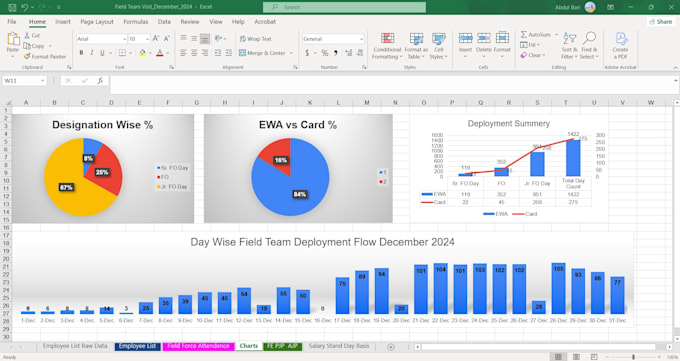Viewport: 680px width, 361px height.
Task: Click the insert function fx icon
Action: pyautogui.click(x=100, y=81)
